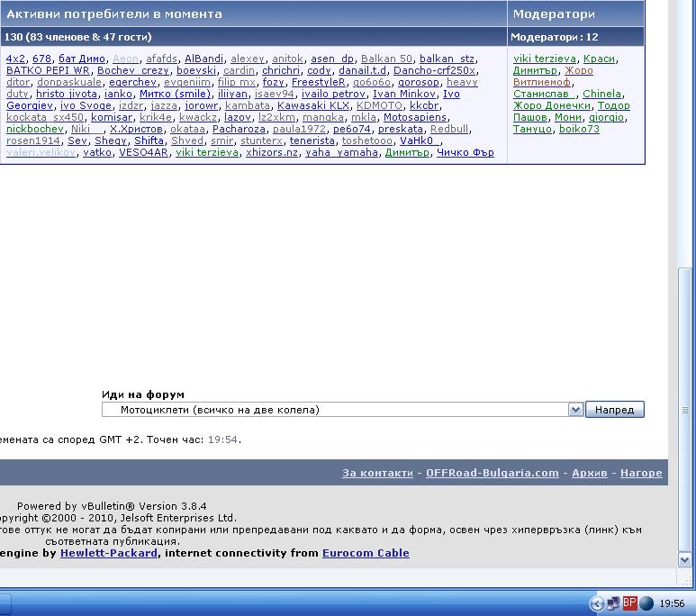Open user nickbochev profile
Screen dimensions: 696x616
click(35, 129)
